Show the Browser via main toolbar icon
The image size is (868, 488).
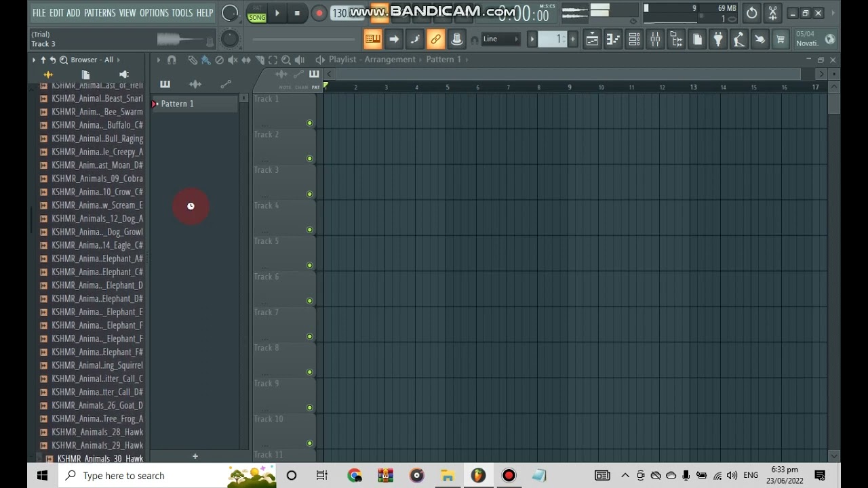[x=676, y=39]
